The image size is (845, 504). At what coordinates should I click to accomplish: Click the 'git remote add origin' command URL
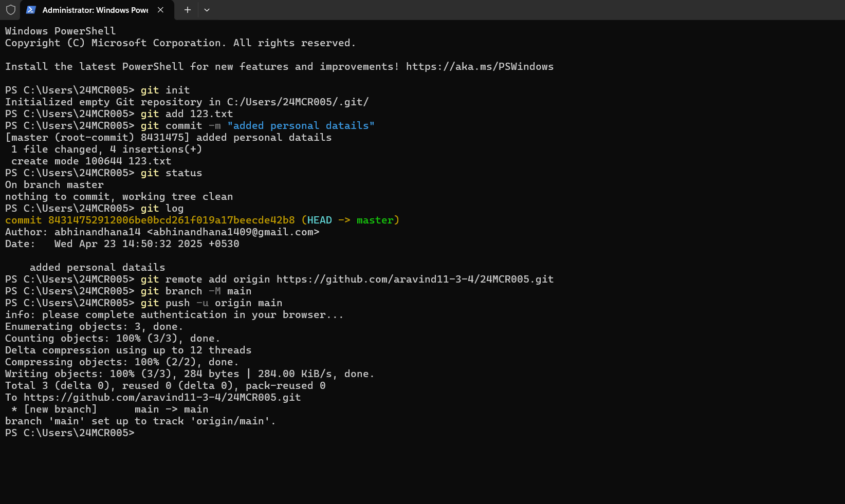coord(415,279)
